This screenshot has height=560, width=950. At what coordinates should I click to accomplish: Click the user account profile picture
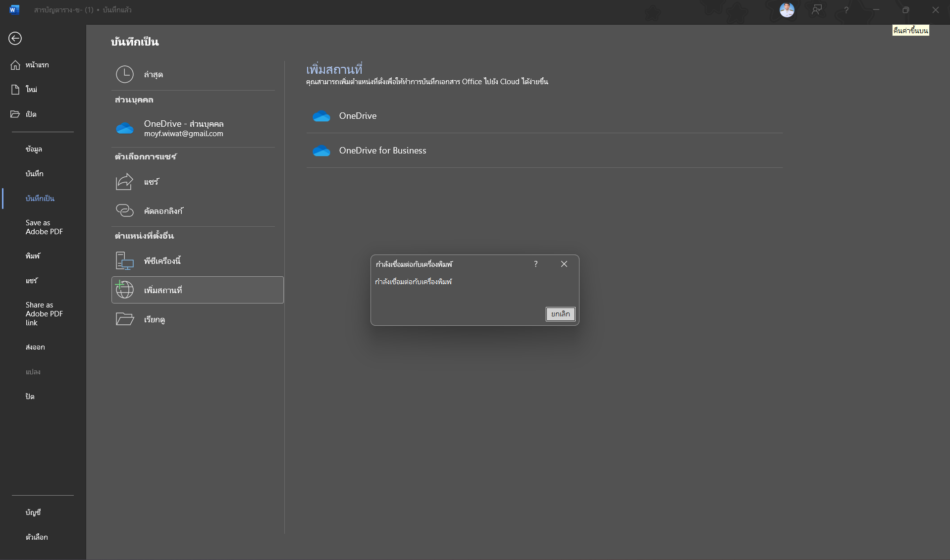(x=787, y=10)
